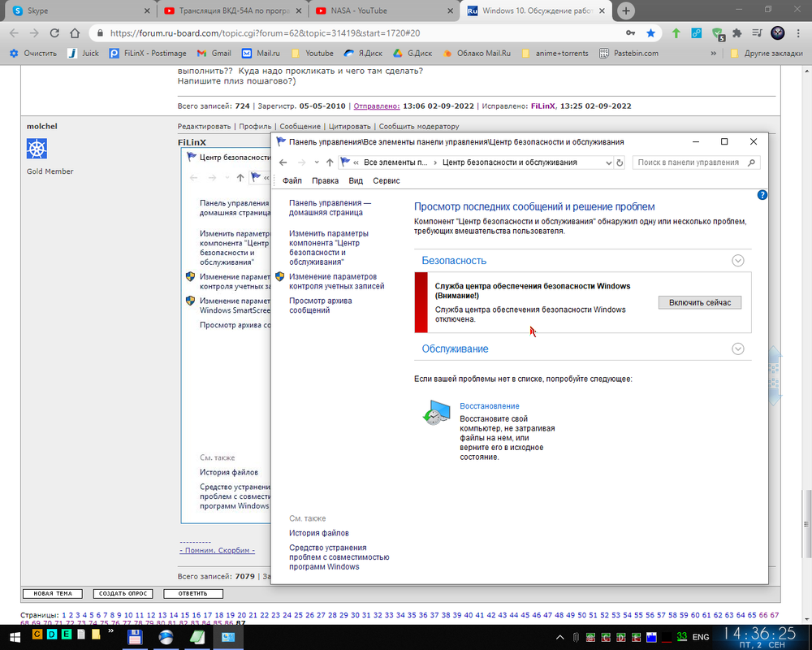Click ENG language indicator
The width and height of the screenshot is (812, 650).
click(x=701, y=637)
